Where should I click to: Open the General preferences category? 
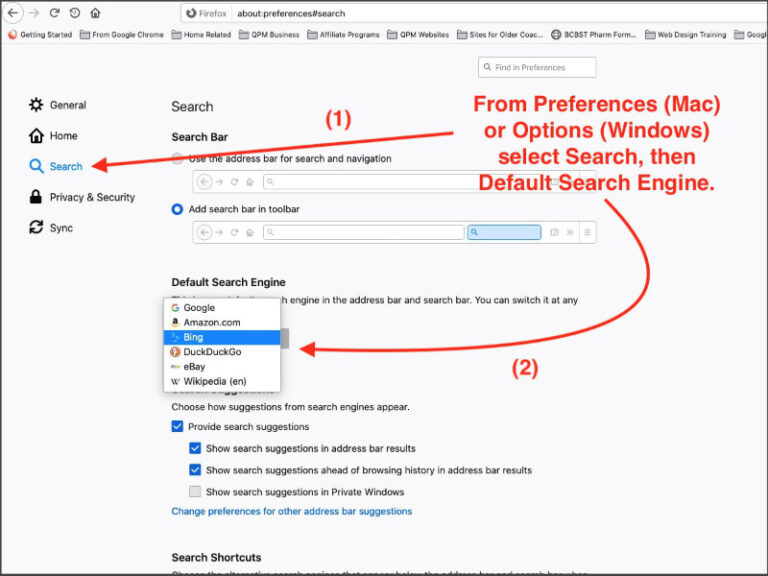[x=57, y=105]
